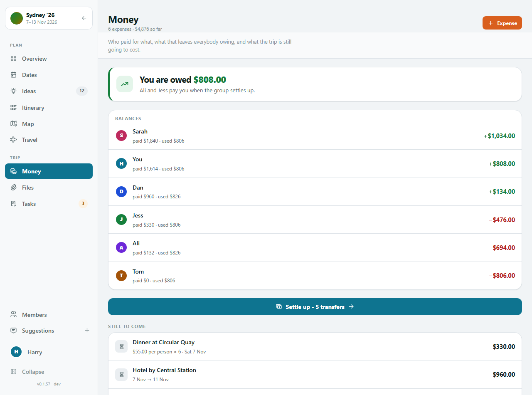Viewport: 532px width, 395px height.
Task: Click the Tasks count badge 3
Action: [83, 204]
